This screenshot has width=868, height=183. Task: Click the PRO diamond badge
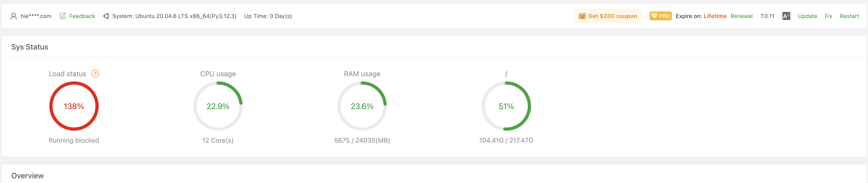pos(661,16)
